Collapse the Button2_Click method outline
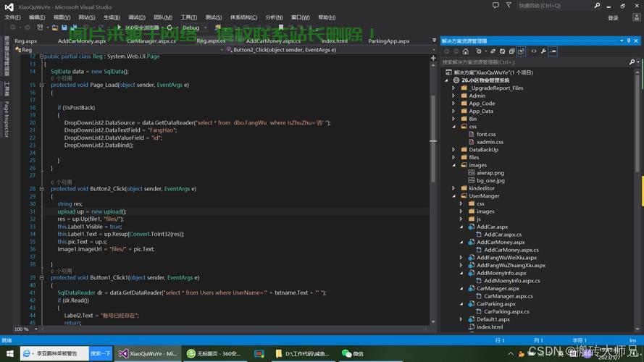The height and width of the screenshot is (362, 644). point(41,189)
